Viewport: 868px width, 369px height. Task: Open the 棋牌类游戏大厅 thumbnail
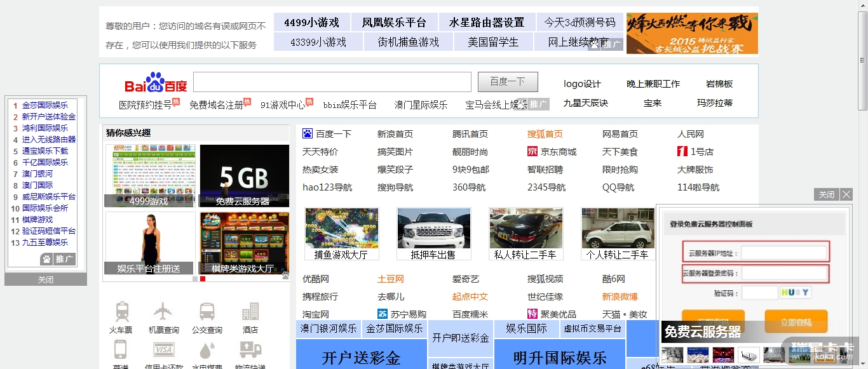coord(244,243)
